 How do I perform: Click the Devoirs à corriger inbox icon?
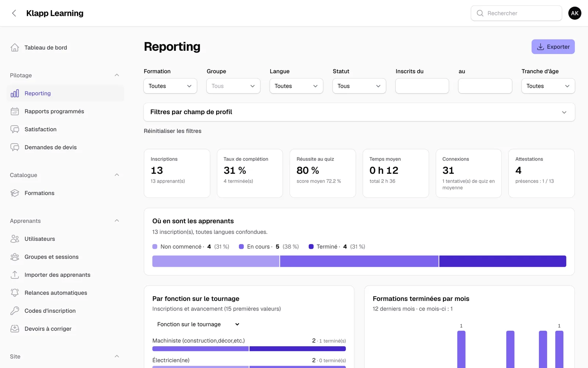(15, 329)
